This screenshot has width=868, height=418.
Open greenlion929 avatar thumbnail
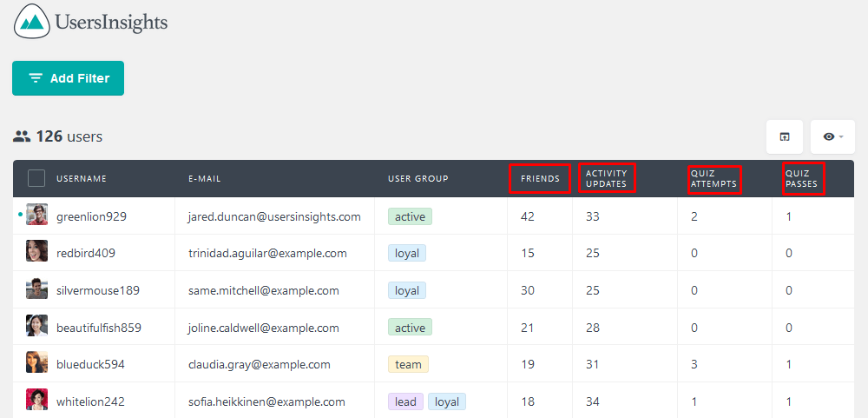(37, 214)
